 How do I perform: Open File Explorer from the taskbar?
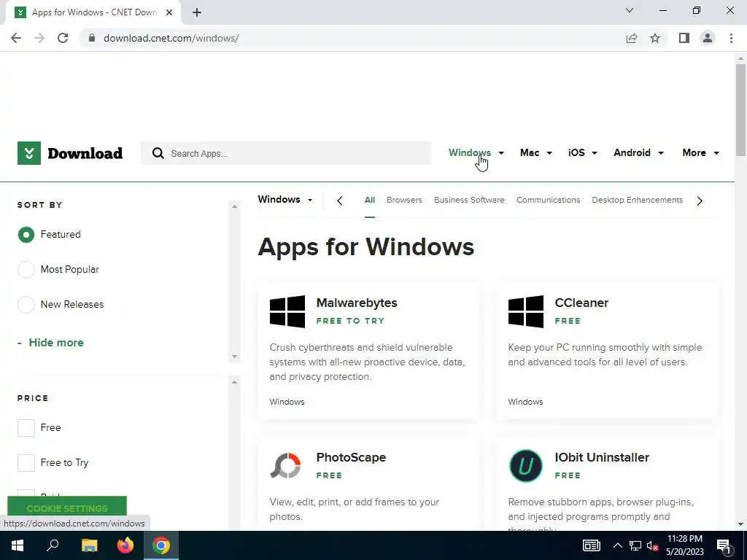(89, 545)
